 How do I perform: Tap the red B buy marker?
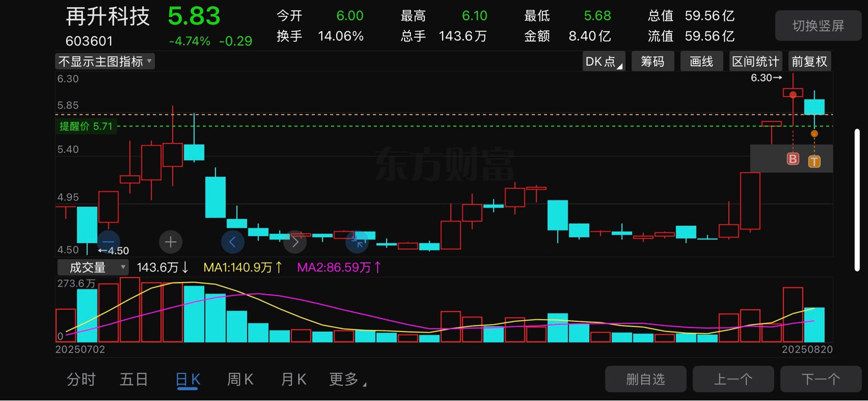(x=792, y=159)
